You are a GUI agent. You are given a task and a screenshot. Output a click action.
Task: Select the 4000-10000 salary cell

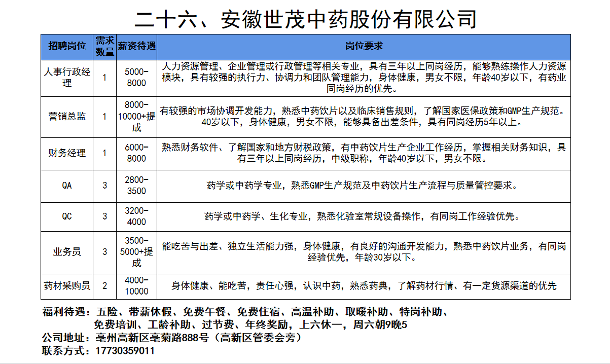tap(136, 286)
